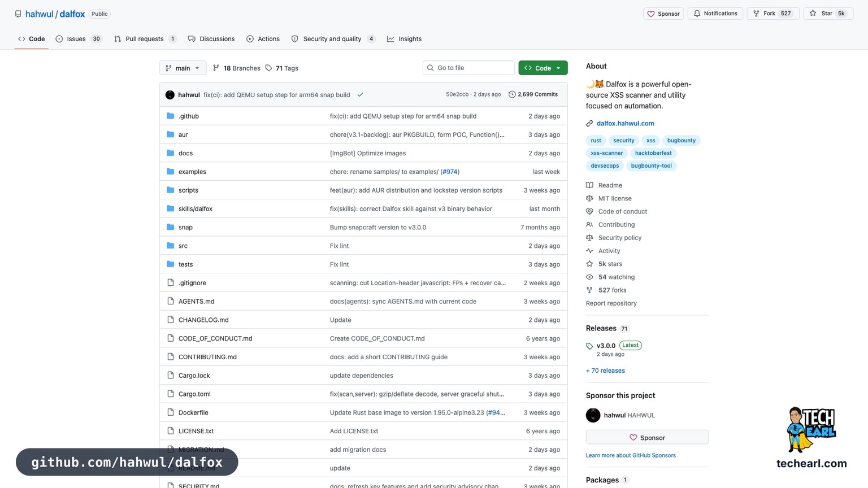Open the CODE_OF_CONDUCT.md file
868x488 pixels.
pos(215,338)
